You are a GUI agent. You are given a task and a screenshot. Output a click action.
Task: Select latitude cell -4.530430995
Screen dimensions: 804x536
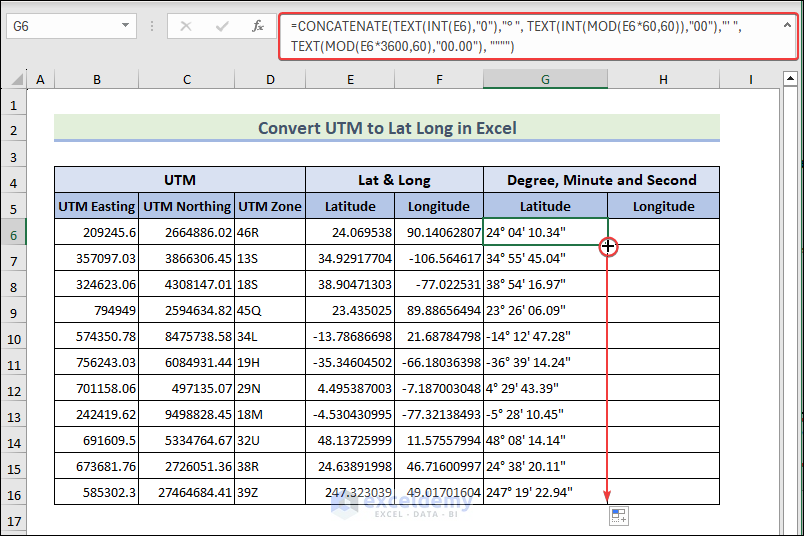pyautogui.click(x=350, y=414)
